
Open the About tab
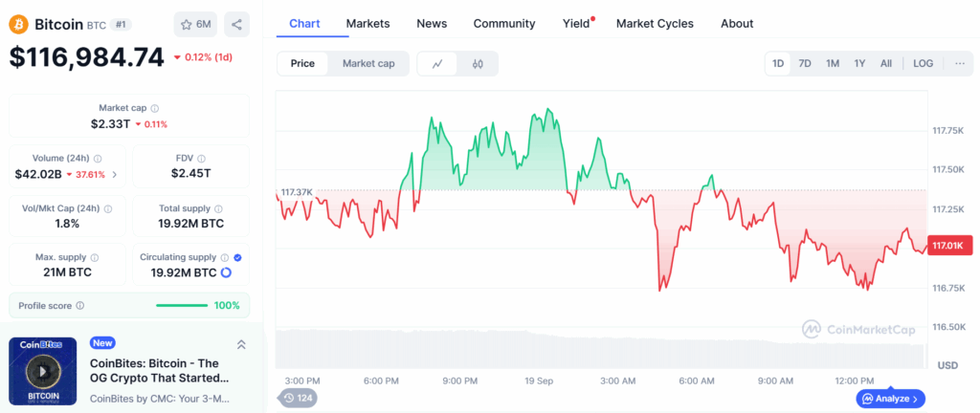click(737, 24)
